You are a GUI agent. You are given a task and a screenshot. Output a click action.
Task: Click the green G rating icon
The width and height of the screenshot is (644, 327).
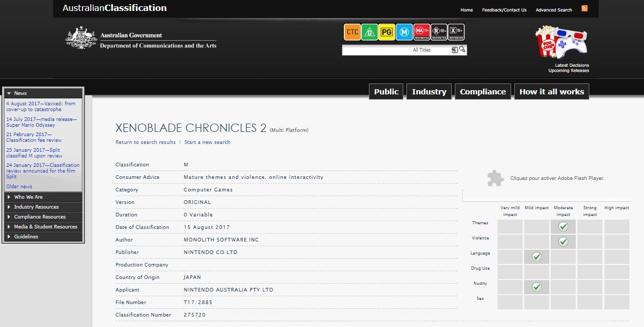[x=369, y=32]
